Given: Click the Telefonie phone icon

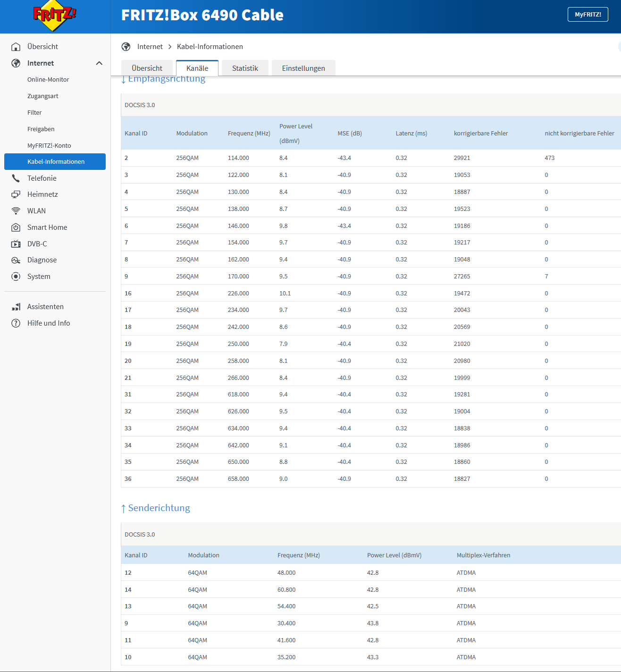Looking at the screenshot, I should click(x=16, y=178).
